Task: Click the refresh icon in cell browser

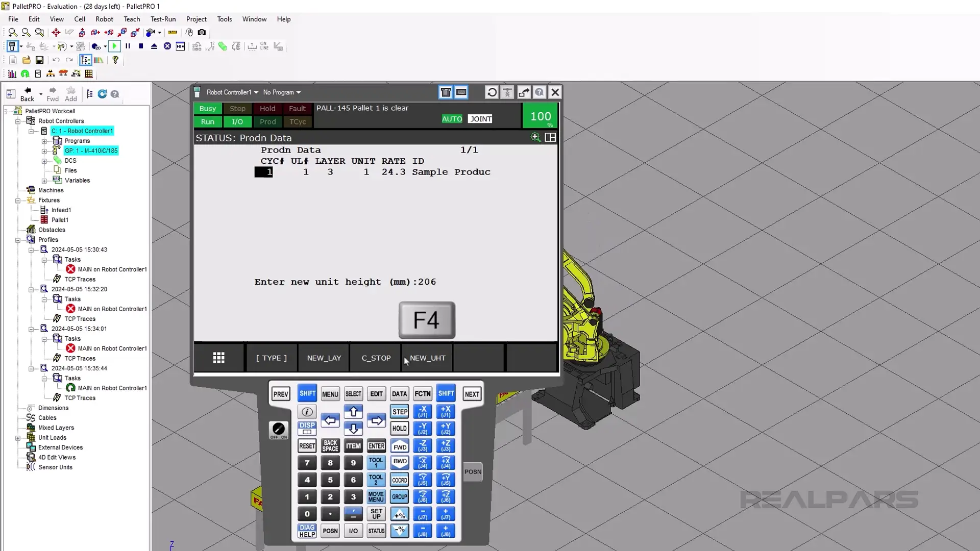Action: click(102, 94)
